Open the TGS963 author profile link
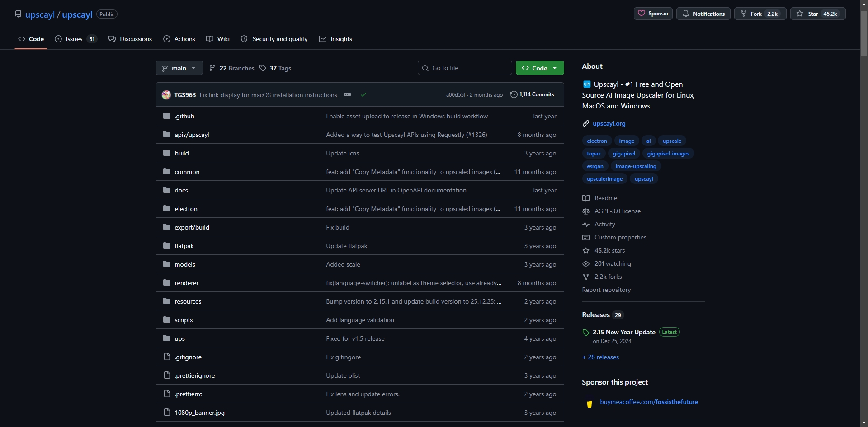The image size is (868, 427). 185,95
